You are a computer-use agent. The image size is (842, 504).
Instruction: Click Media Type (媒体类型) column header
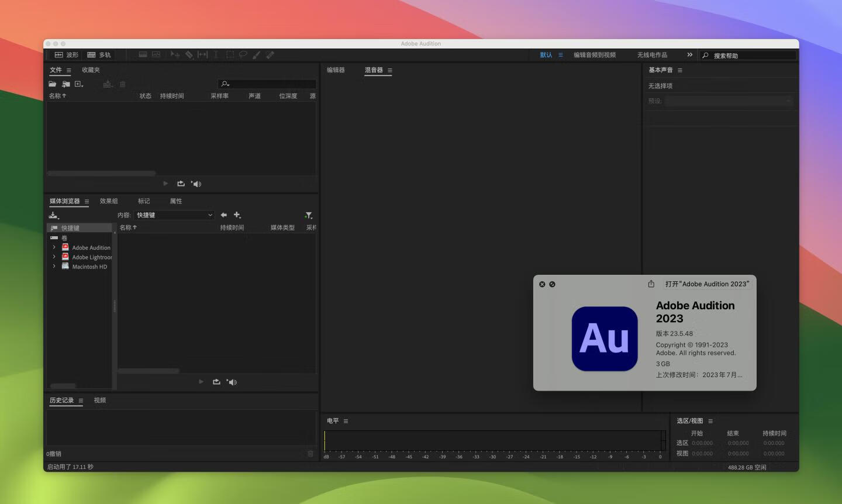point(282,227)
